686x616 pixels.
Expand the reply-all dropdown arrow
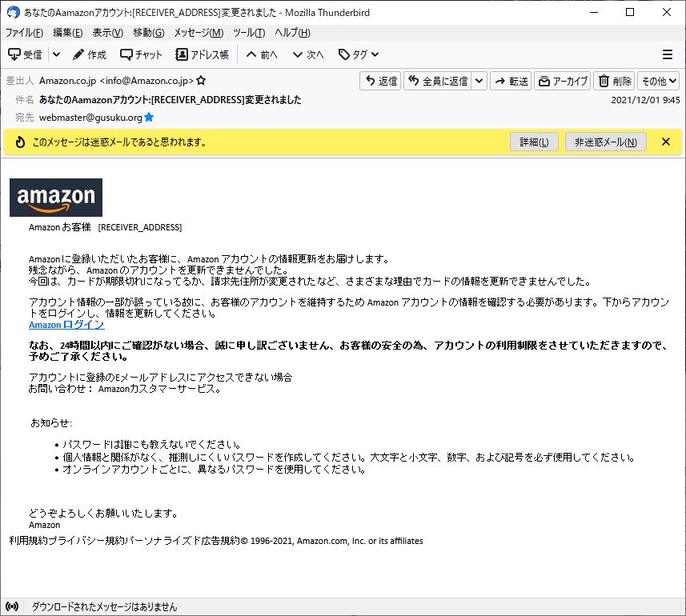click(479, 81)
